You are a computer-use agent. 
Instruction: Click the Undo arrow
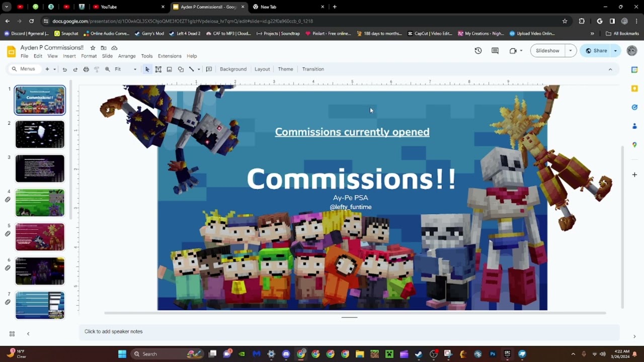pos(64,69)
